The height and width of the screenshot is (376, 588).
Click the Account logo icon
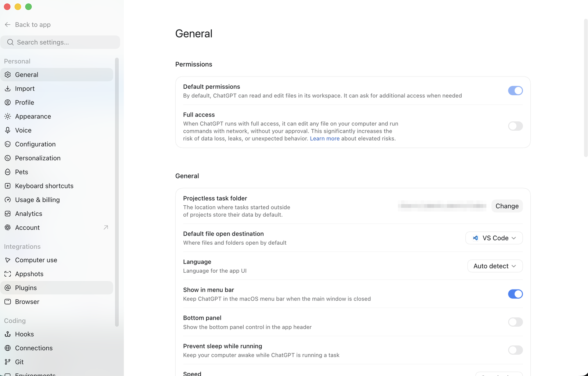8,228
